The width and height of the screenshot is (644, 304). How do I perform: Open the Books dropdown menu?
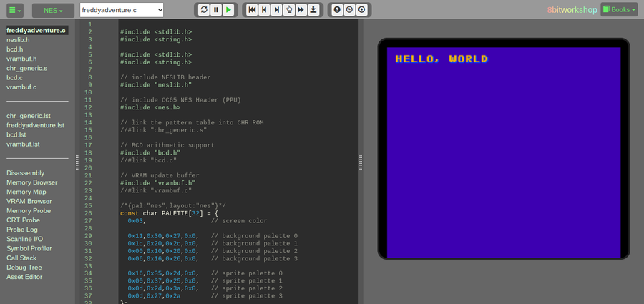(619, 9)
